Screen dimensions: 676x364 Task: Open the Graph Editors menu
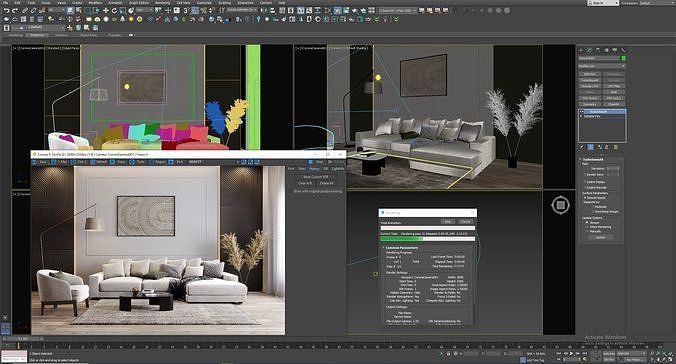(139, 3)
